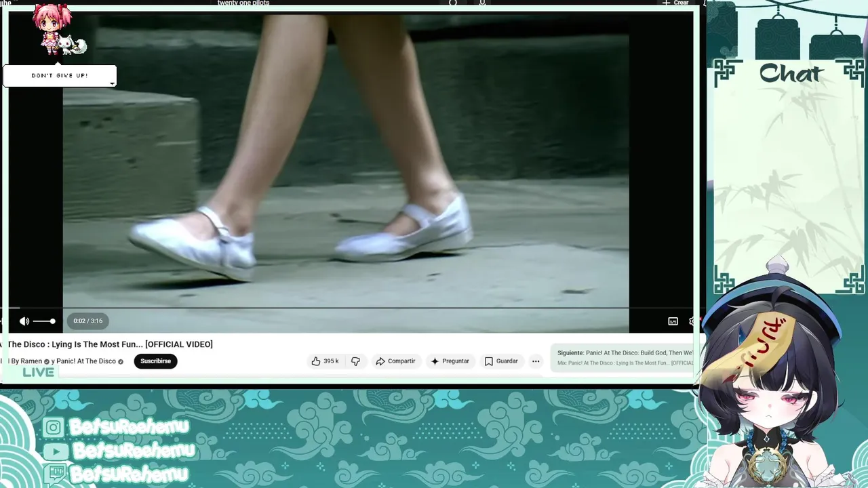Open the Panic! At The Disco channel link
The image size is (868, 488).
(x=86, y=361)
